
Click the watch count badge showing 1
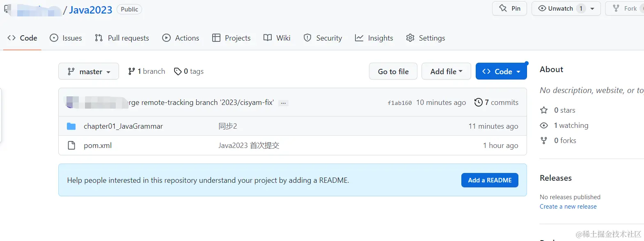(581, 9)
